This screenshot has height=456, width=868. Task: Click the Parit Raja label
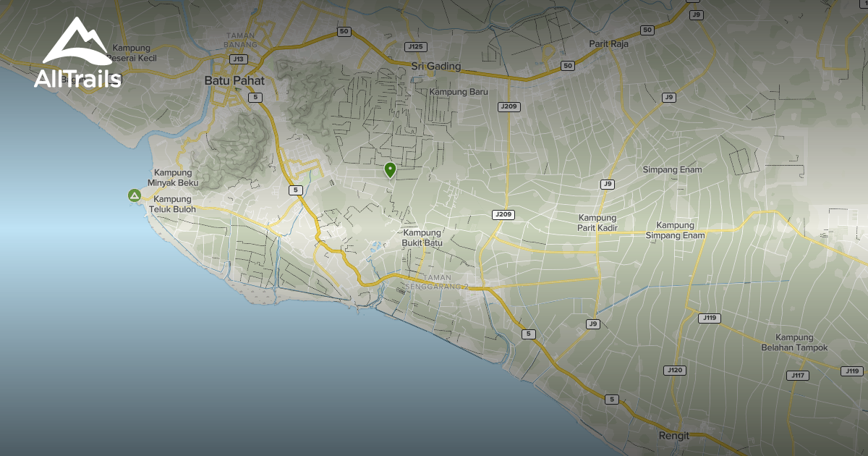click(609, 44)
